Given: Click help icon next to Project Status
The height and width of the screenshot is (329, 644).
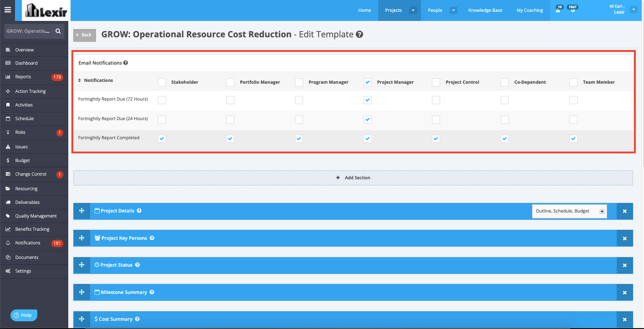Looking at the screenshot, I should coord(137,265).
